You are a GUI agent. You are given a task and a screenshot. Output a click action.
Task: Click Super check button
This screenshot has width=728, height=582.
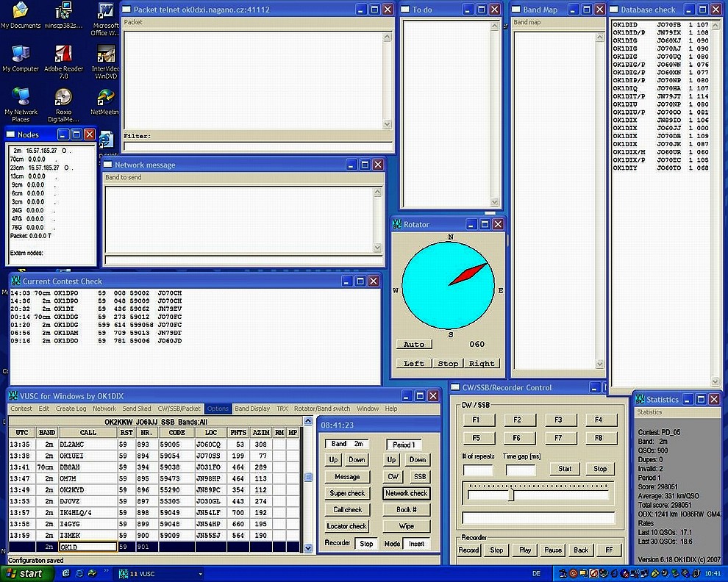(347, 493)
